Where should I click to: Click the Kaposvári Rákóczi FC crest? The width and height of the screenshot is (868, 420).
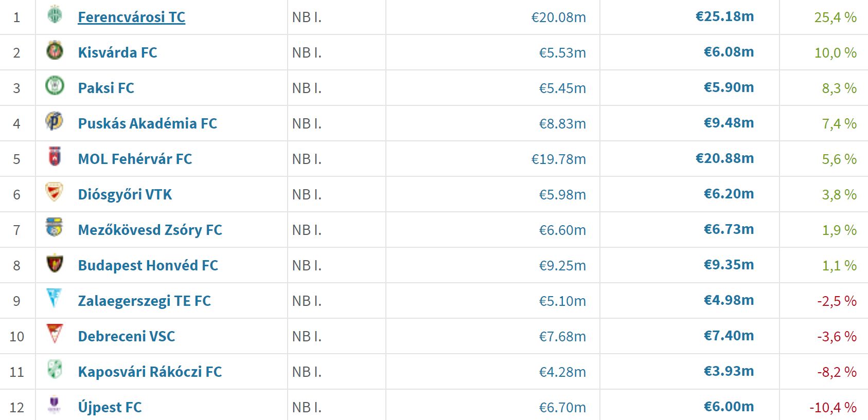pos(55,369)
